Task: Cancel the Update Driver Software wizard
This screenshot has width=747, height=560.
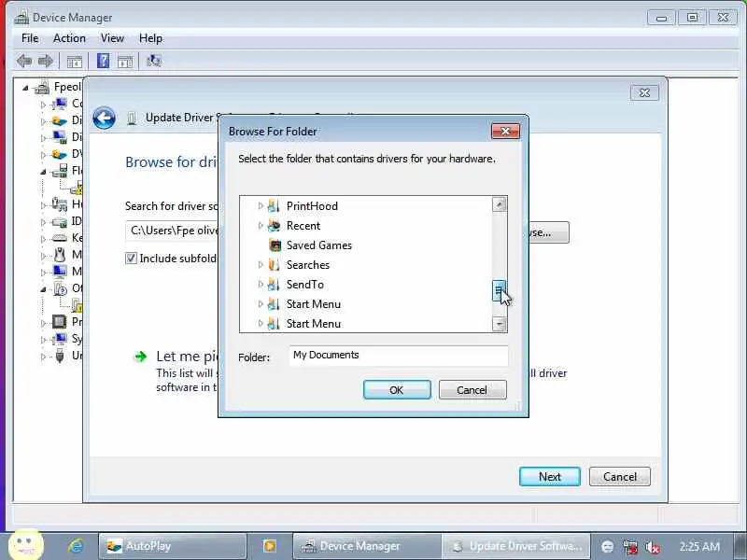Action: 620,477
